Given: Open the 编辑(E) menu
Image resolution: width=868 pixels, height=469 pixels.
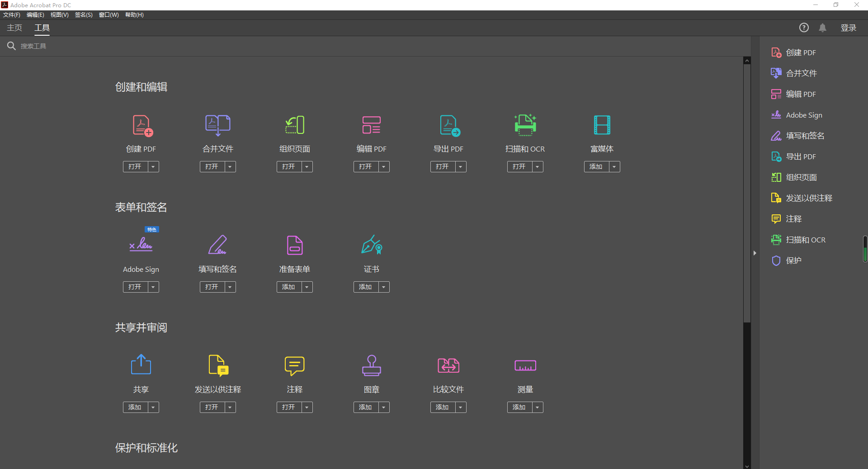Looking at the screenshot, I should [x=35, y=15].
